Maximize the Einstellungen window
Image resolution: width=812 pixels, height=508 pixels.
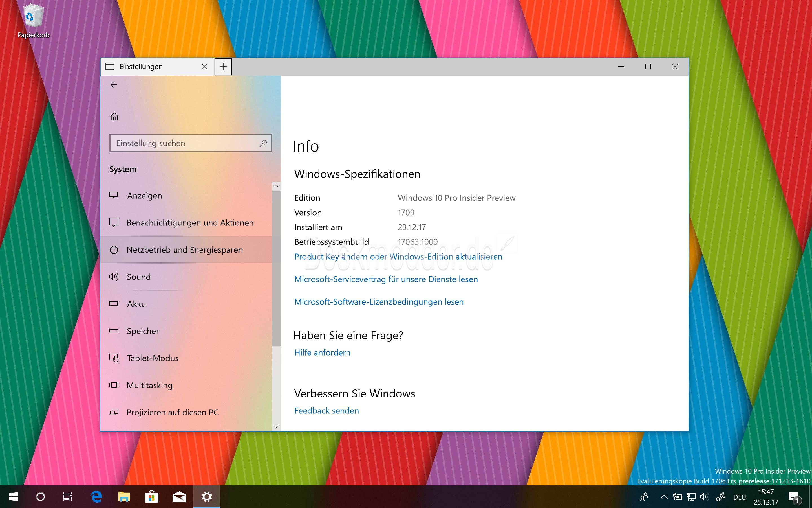[x=648, y=67]
